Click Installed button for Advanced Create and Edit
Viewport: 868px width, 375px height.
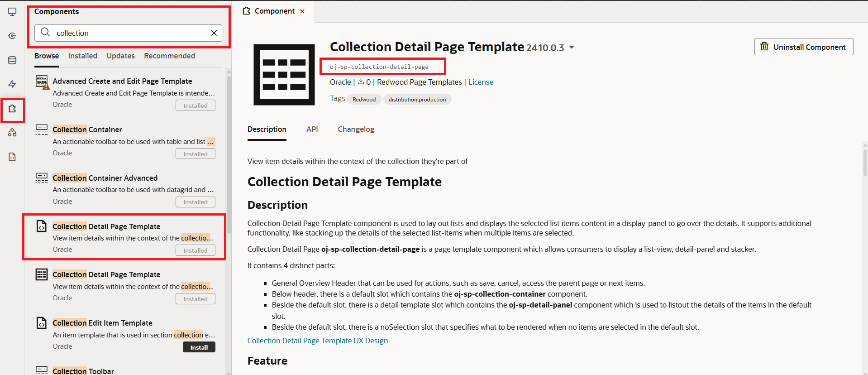click(x=196, y=106)
